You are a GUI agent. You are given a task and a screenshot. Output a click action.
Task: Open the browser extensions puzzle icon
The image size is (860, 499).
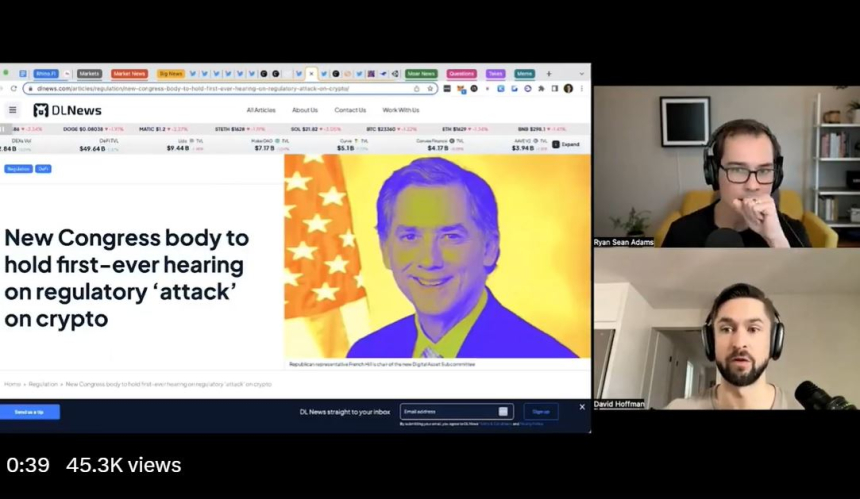tap(541, 88)
